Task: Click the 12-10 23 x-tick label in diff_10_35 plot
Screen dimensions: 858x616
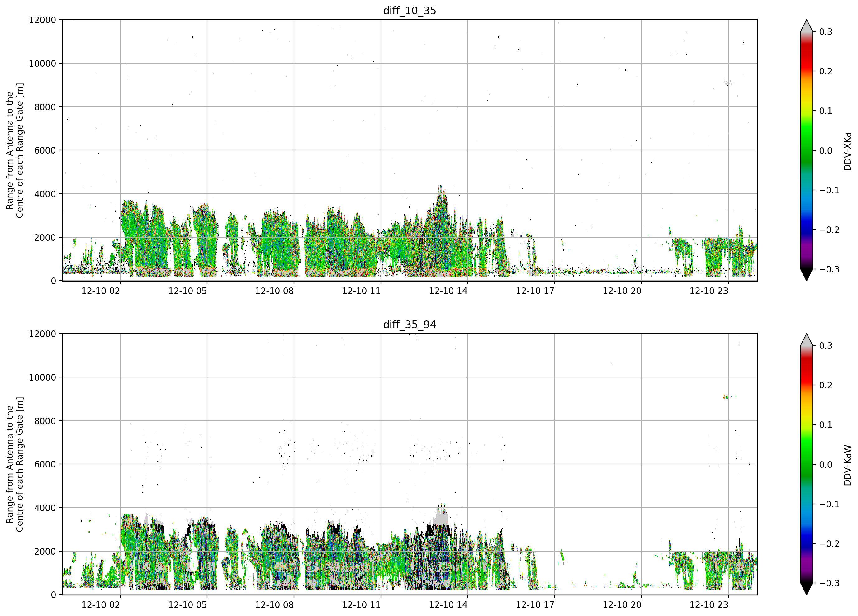Action: 709,291
